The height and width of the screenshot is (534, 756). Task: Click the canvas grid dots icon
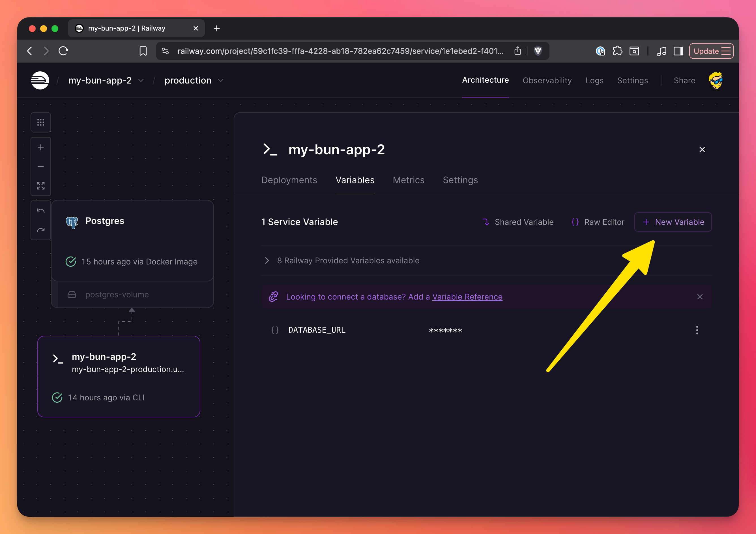(x=40, y=123)
